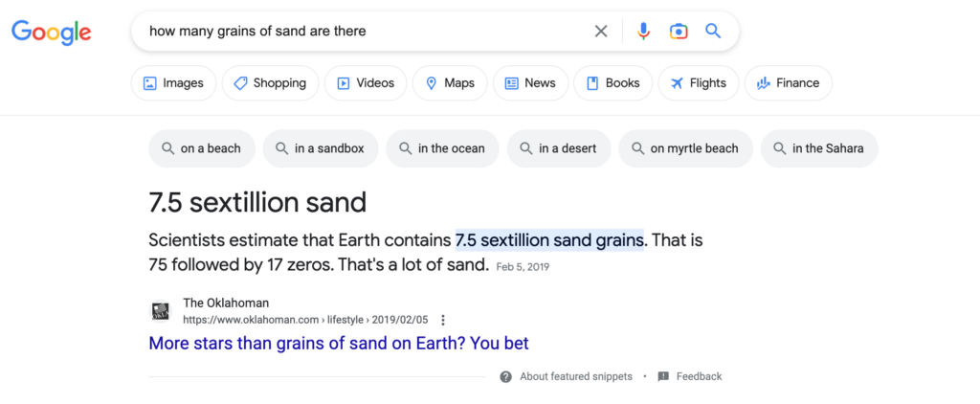Start voice search with the microphone
Image resolution: width=980 pixels, height=404 pixels.
click(x=643, y=32)
